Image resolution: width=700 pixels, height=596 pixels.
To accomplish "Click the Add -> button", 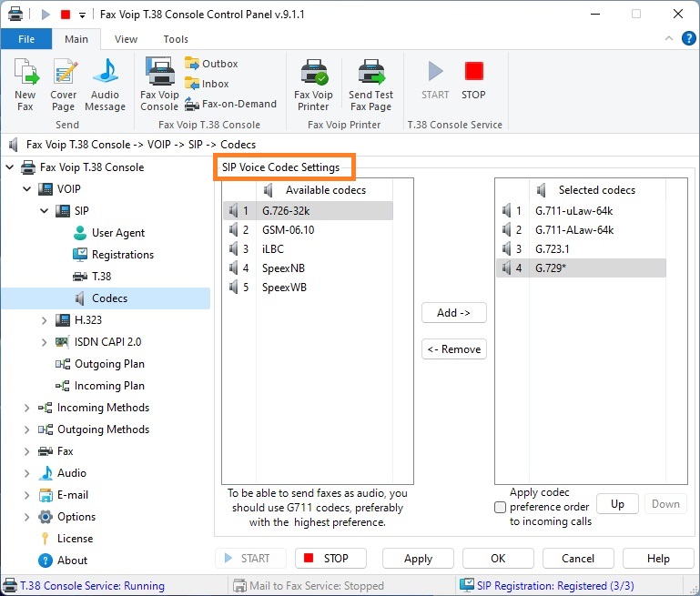I will tap(453, 313).
